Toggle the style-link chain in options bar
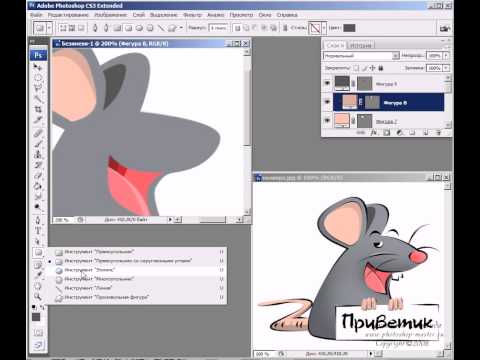The image size is (480, 360). point(285,28)
